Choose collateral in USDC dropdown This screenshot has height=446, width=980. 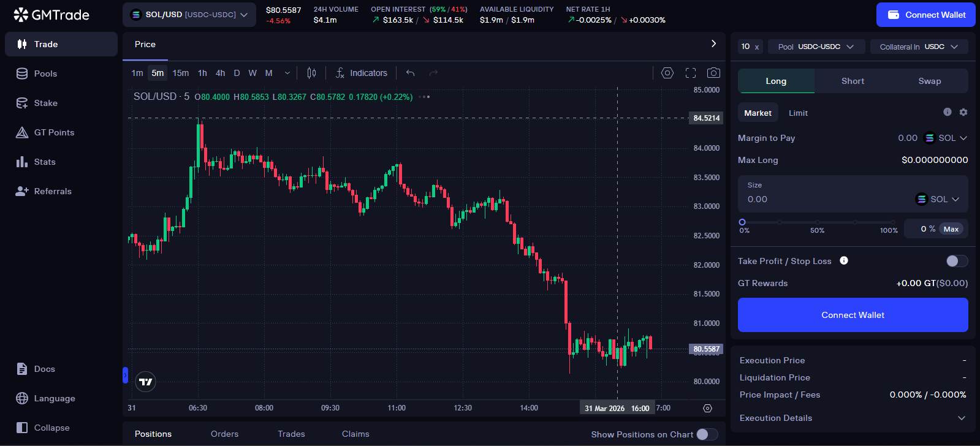pyautogui.click(x=919, y=47)
